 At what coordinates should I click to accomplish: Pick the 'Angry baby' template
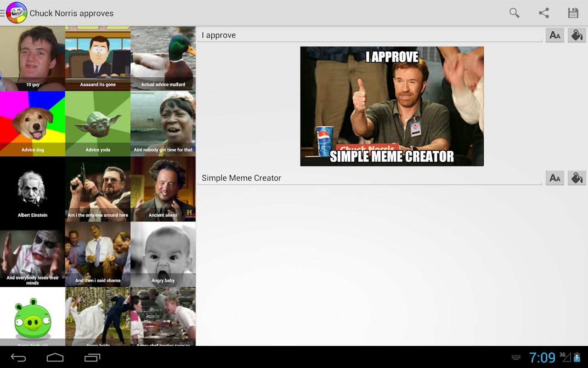tap(163, 254)
